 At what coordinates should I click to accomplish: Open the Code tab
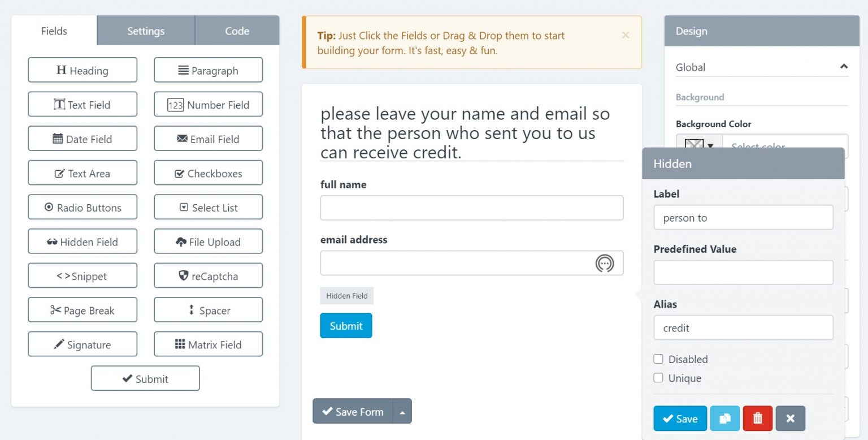point(237,31)
